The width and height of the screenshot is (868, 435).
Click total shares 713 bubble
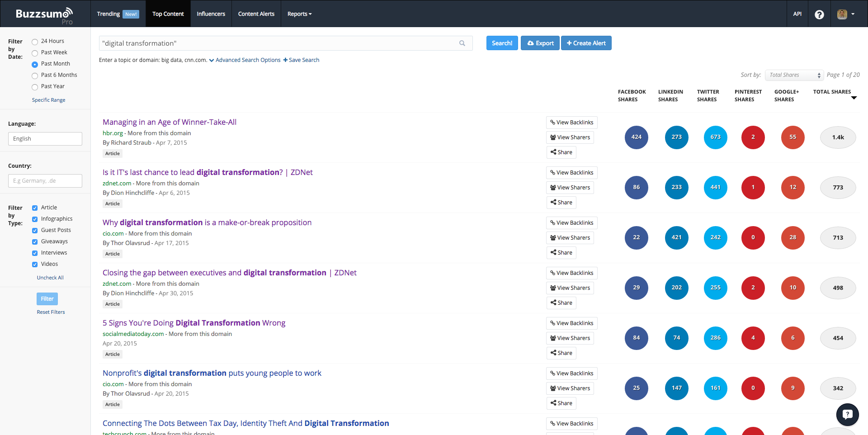(x=838, y=238)
